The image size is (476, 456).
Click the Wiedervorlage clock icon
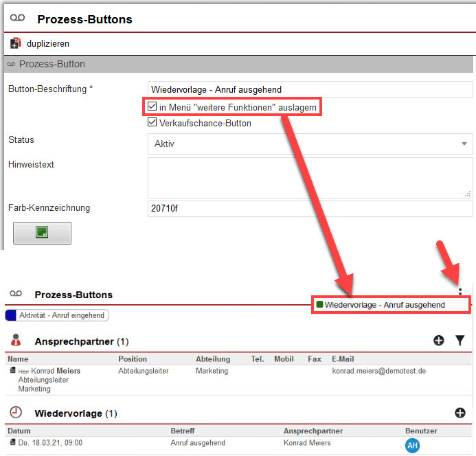point(17,413)
